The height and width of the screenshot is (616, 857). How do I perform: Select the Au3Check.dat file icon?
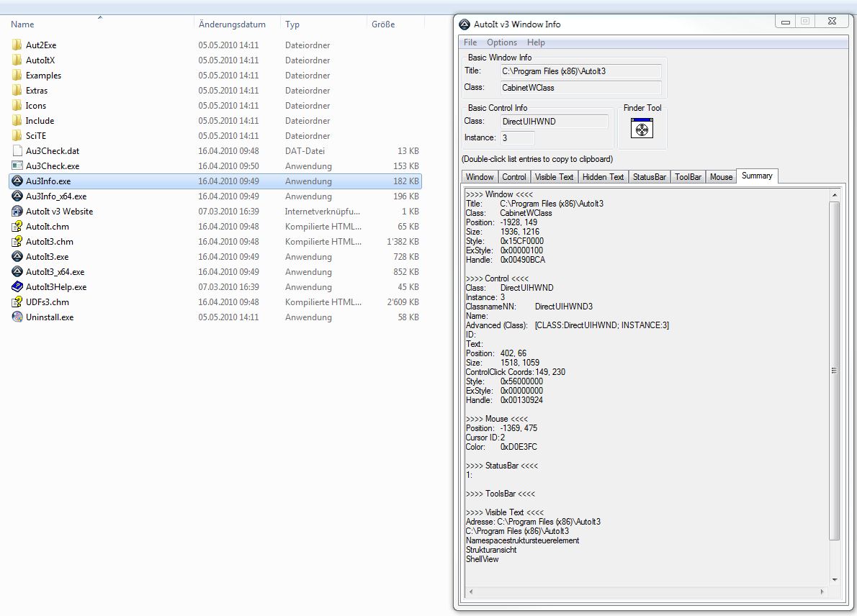pos(18,151)
